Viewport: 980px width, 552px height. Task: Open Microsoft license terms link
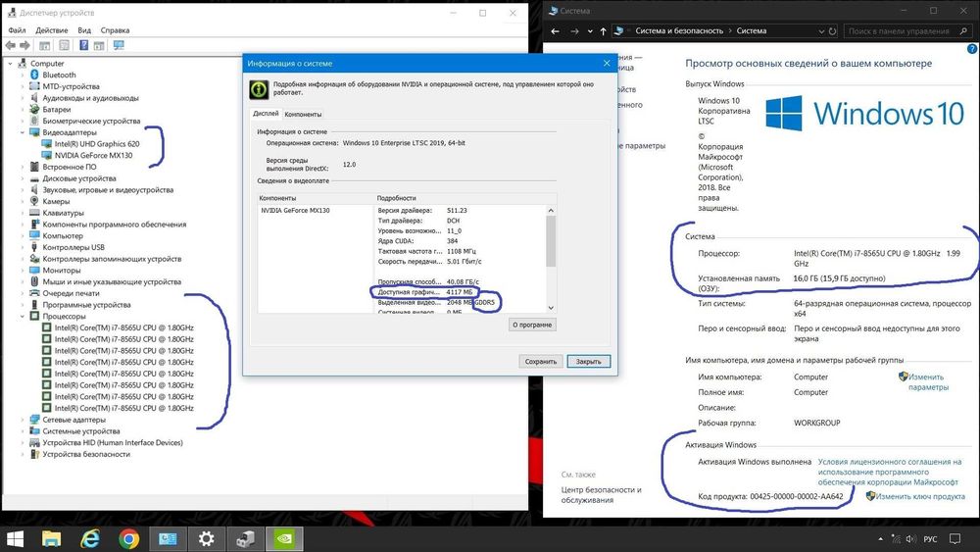(x=890, y=472)
